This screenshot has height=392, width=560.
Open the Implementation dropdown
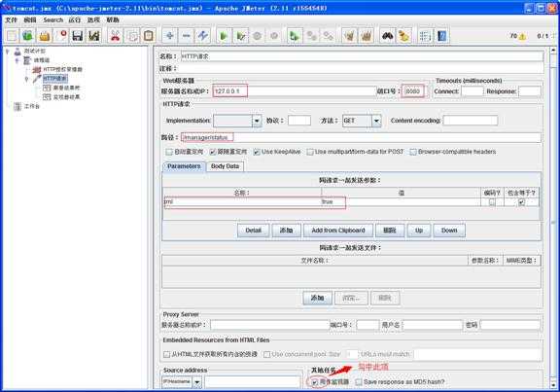[257, 121]
